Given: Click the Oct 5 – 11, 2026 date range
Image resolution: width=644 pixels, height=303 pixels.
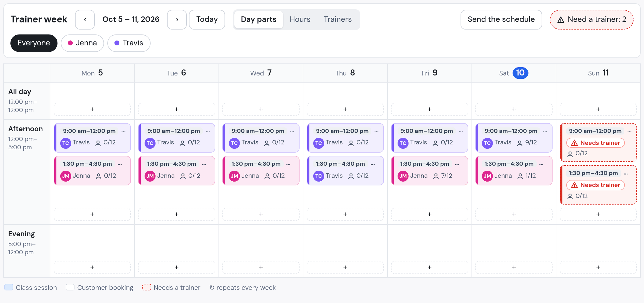Looking at the screenshot, I should pos(131,19).
